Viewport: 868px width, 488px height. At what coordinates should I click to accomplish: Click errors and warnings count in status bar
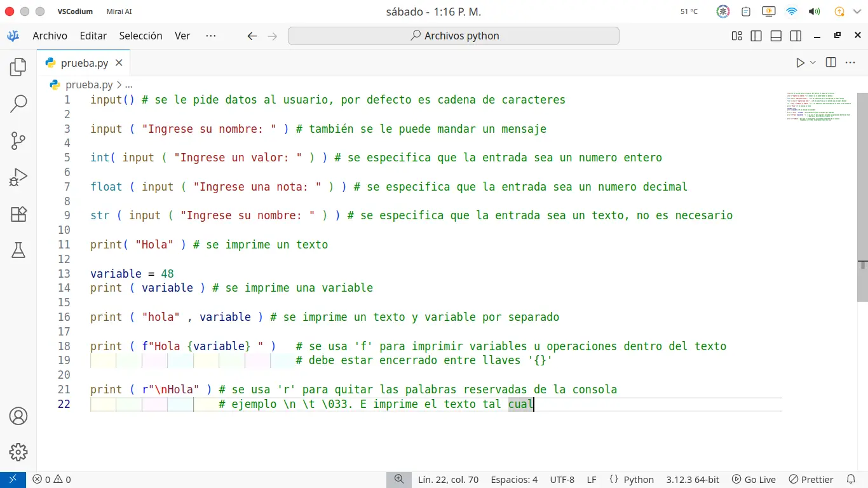[52, 480]
